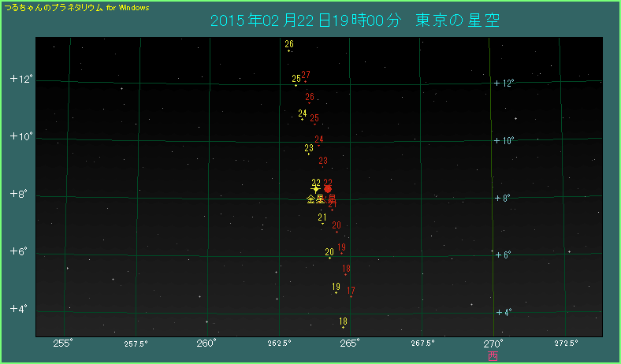Click the right 4° altitude grid label

click(504, 312)
